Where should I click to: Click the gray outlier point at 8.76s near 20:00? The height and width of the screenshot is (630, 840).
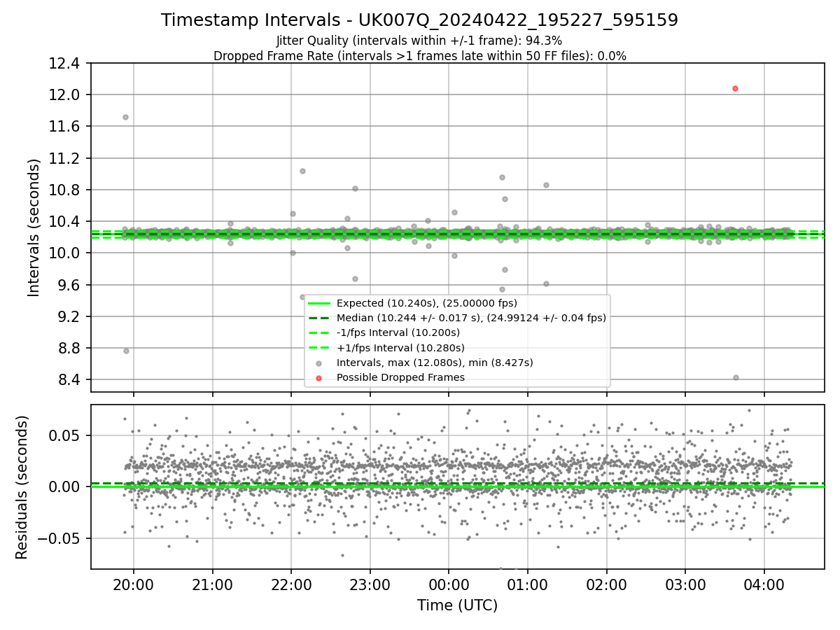pyautogui.click(x=126, y=351)
